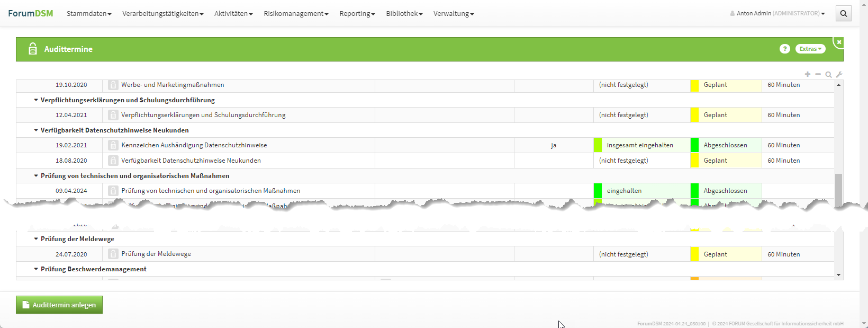Open the Extras dropdown

810,49
